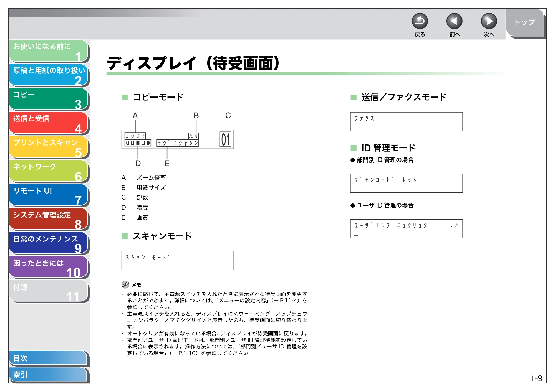Click the ID 管理モード section heading
The image size is (555, 392).
pos(388,148)
